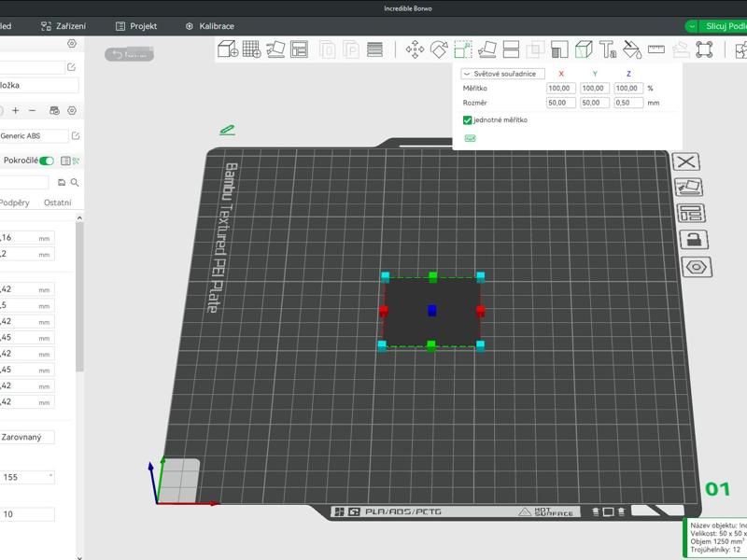747x560 pixels.
Task: Click the ,5 mm value field
Action: pyautogui.click(x=27, y=305)
